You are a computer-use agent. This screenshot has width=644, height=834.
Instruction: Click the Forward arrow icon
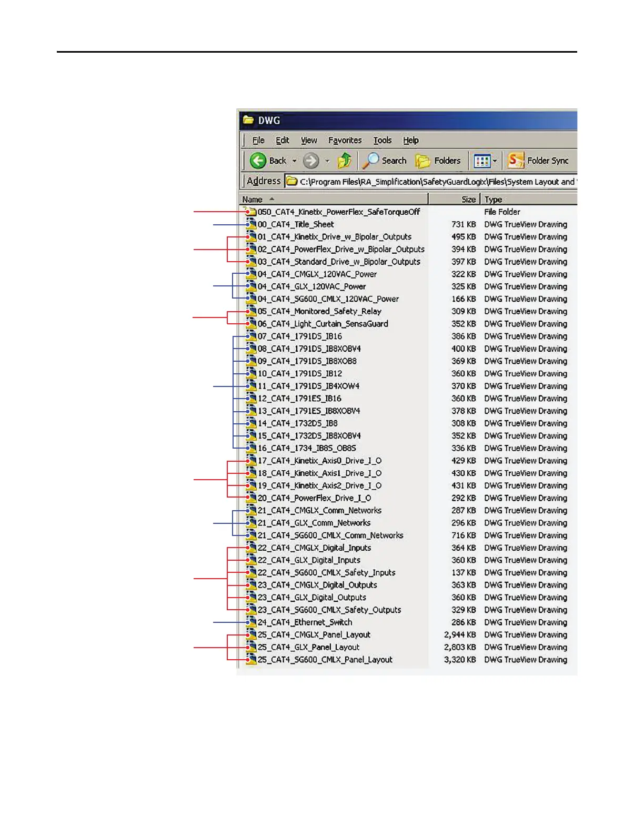(311, 161)
